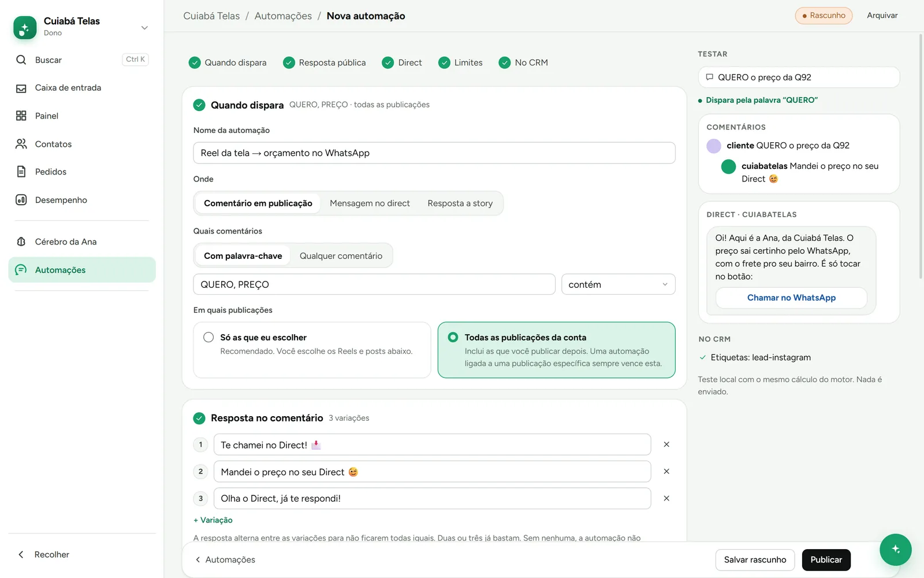Save the draft with Salvar rascunho
The height and width of the screenshot is (578, 924).
755,560
